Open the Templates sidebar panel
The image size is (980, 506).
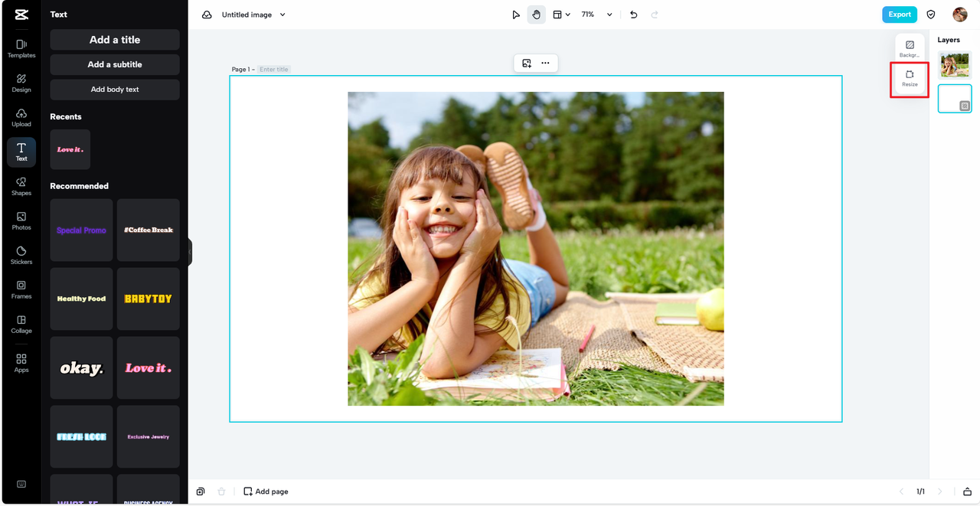pyautogui.click(x=21, y=48)
